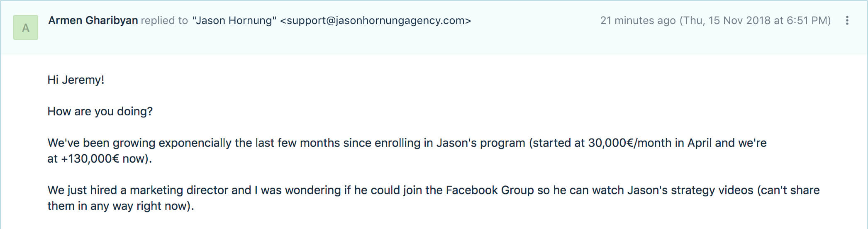Click the 'replied to' label in header
This screenshot has height=229, width=868.
(164, 20)
